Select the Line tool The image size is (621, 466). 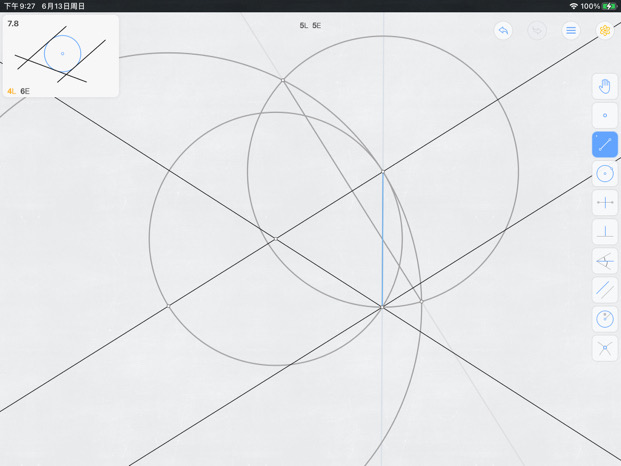click(605, 145)
